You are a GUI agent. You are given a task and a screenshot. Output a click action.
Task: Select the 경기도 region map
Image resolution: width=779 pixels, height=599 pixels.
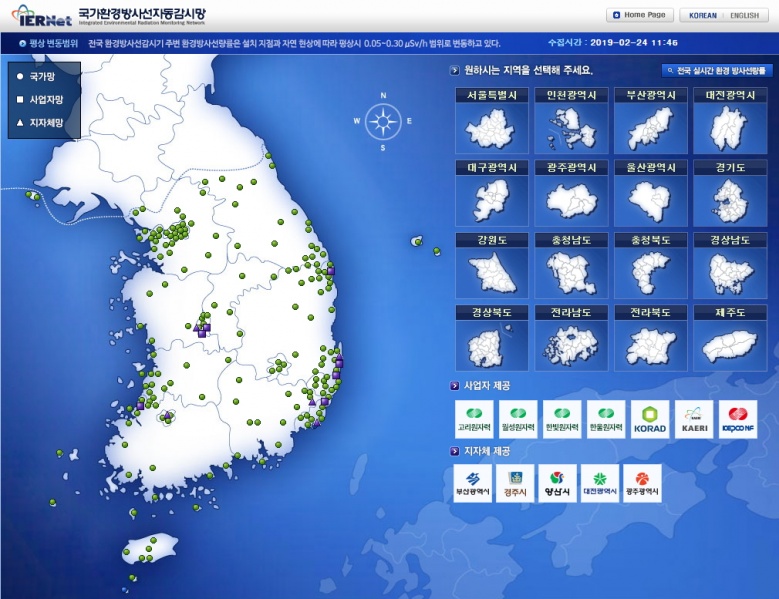[730, 193]
